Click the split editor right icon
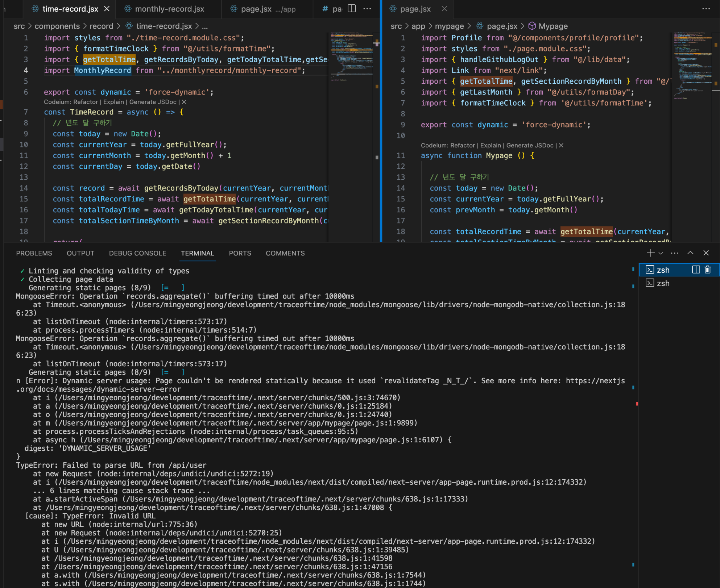The width and height of the screenshot is (720, 588). pos(351,9)
